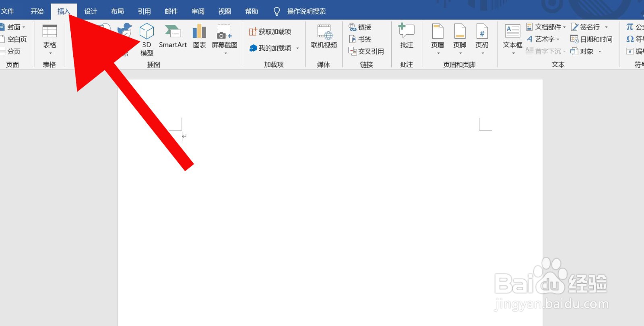Open the 文件 (File) menu

(7, 11)
